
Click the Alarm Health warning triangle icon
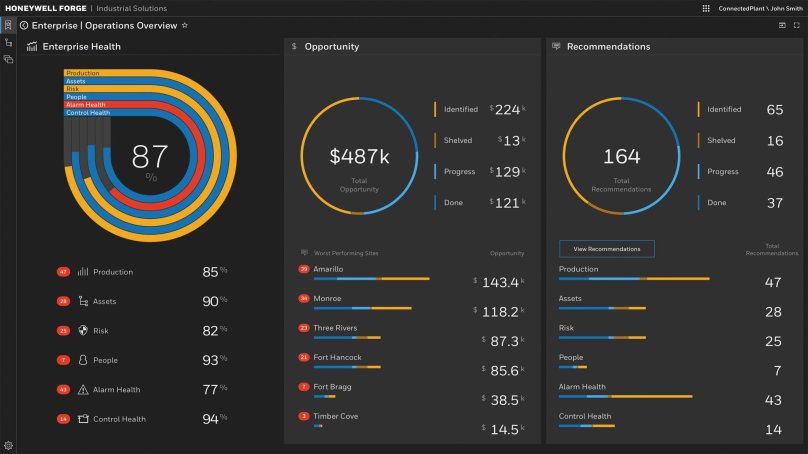(83, 390)
